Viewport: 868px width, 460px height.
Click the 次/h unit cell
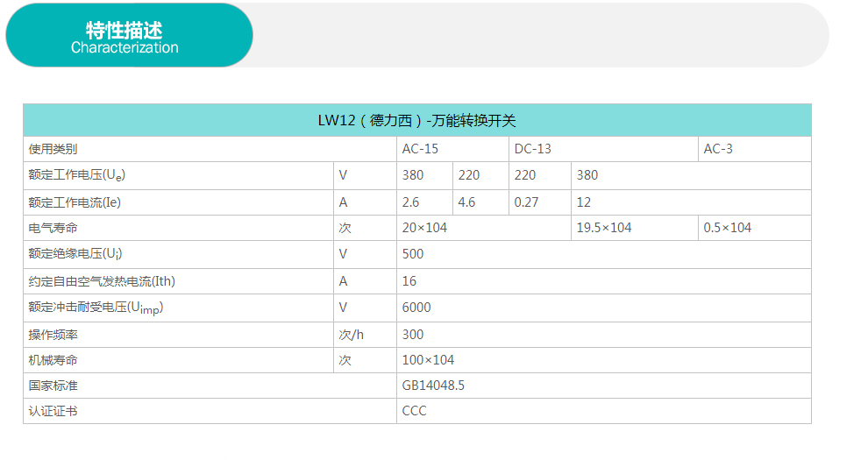[351, 335]
